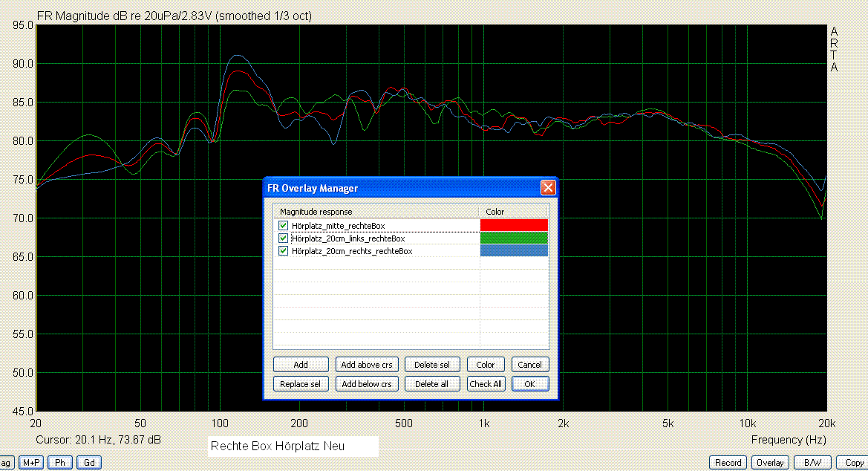
Task: Open the Color button in the dialog
Action: [x=486, y=365]
